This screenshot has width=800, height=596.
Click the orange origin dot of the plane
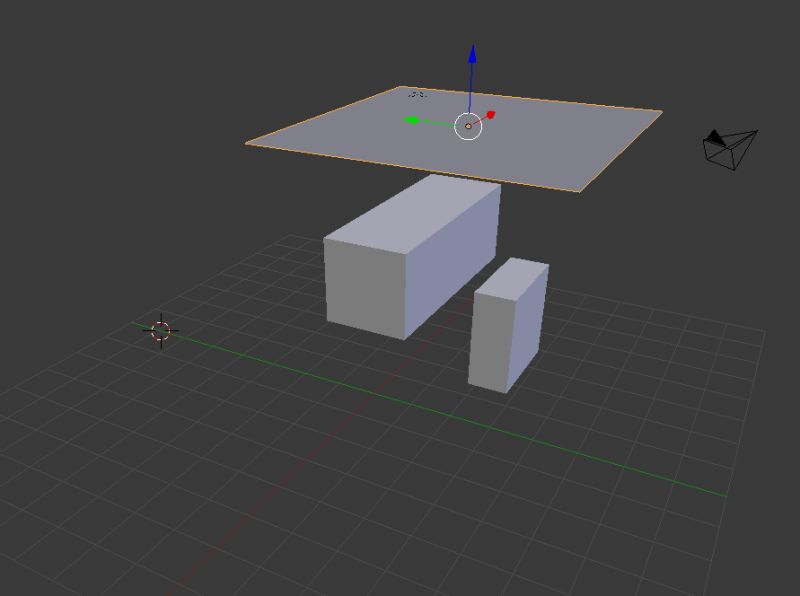point(467,127)
